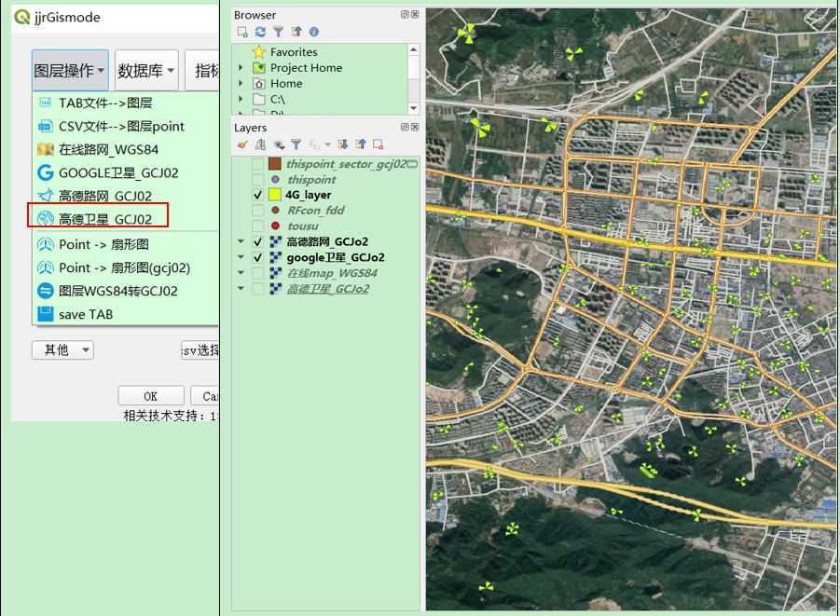Float the Layers panel
840x616 pixels.
point(405,127)
